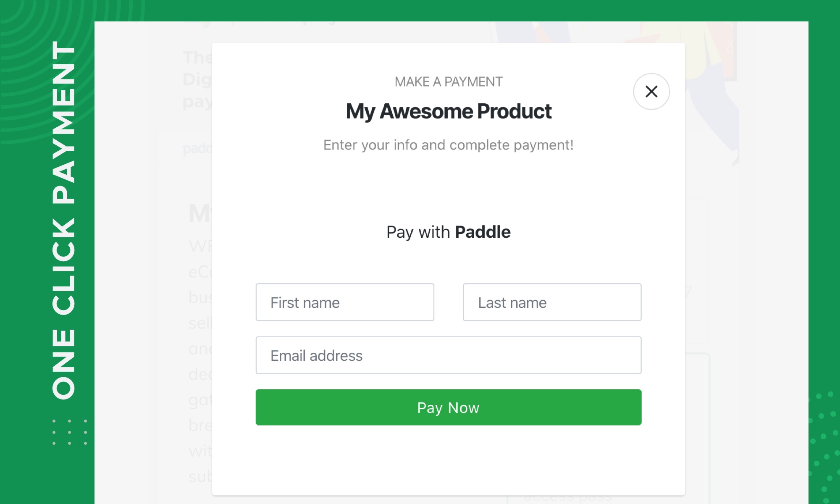Click the dimmed 'The' heading text in the background
This screenshot has width=840, height=504.
[197, 58]
